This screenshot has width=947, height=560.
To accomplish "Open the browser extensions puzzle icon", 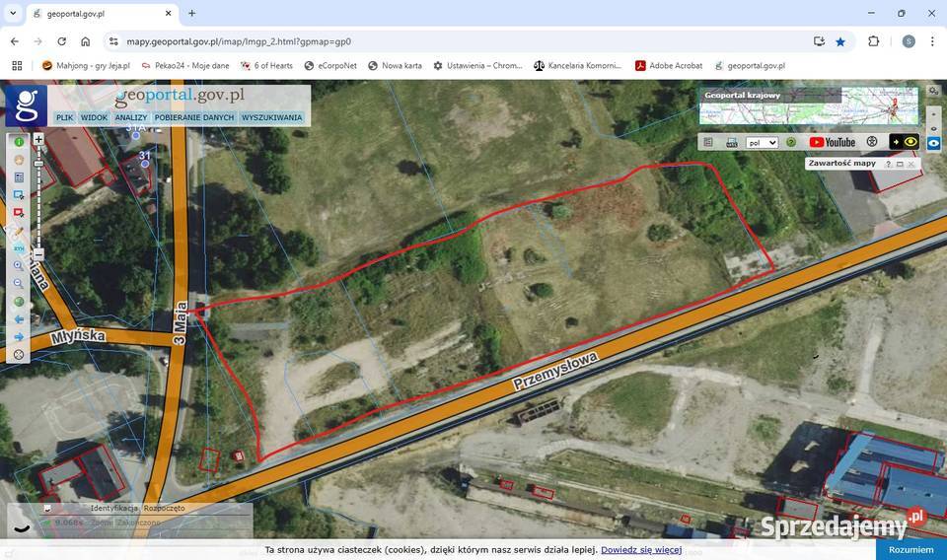I will [x=873, y=41].
